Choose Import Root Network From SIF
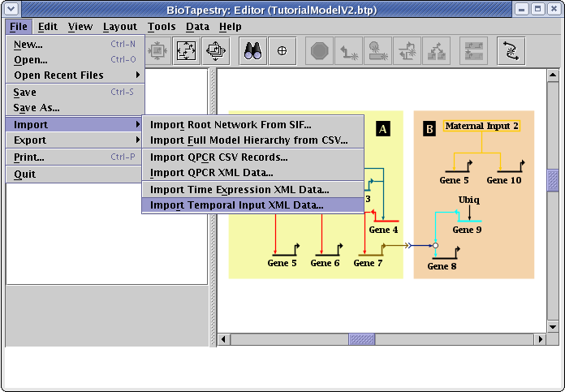This screenshot has width=565, height=392. click(231, 124)
